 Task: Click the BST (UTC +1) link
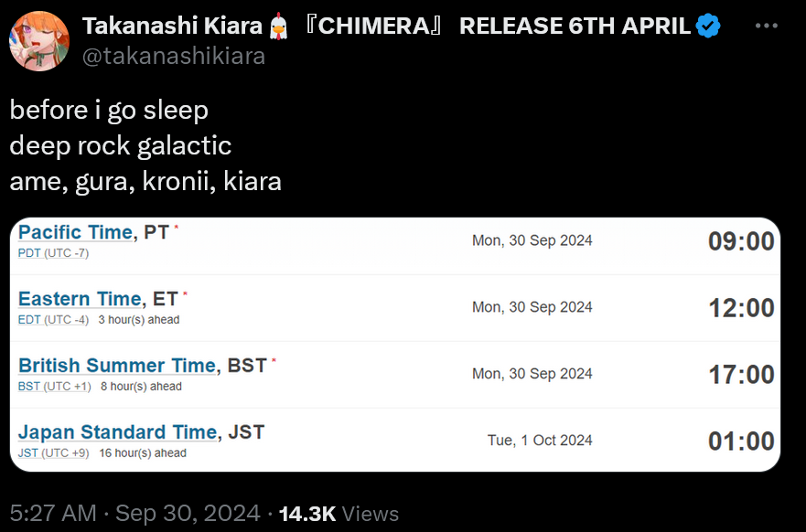coord(55,387)
